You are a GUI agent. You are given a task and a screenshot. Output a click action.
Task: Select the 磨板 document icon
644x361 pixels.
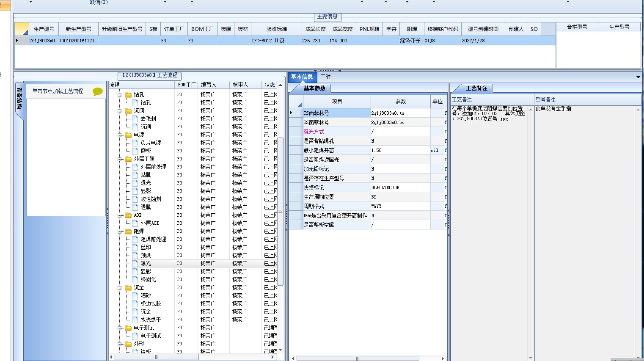135,151
